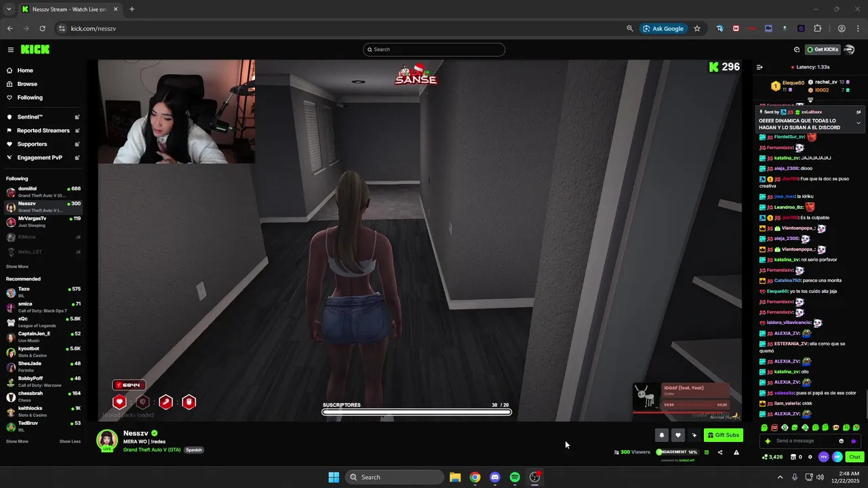This screenshot has height=488, width=868.
Task: Open recommended channel chessbrah
Action: [42, 396]
